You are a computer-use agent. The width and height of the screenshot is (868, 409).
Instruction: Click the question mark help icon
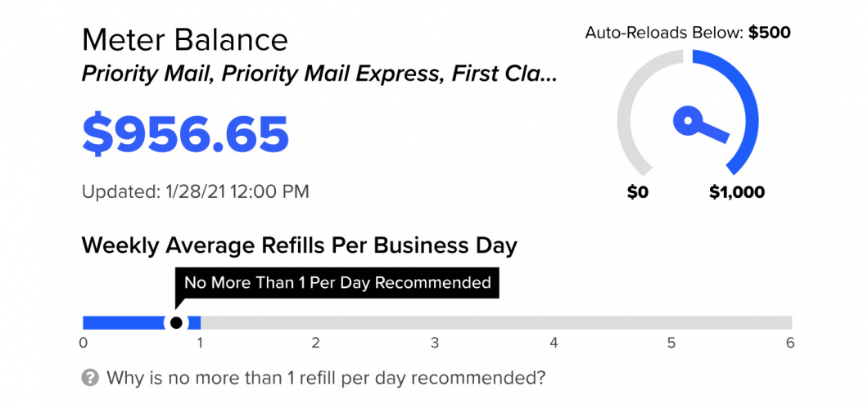tap(90, 378)
